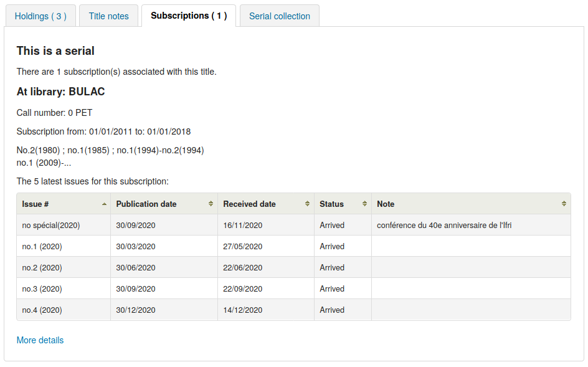The image size is (588, 367).
Task: Select the Subscriptions (1) tab
Action: (189, 16)
